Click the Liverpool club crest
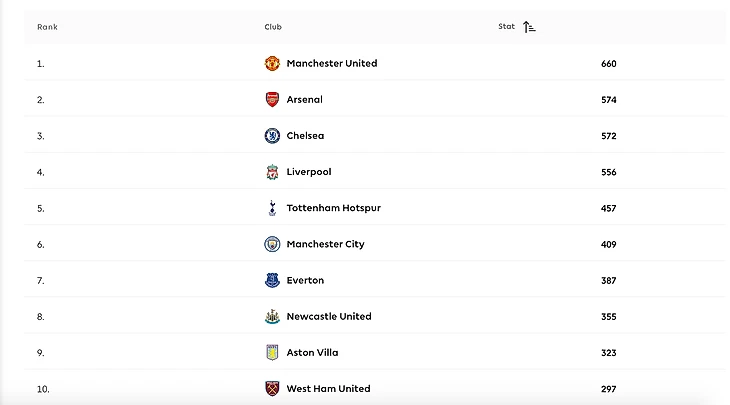730x405 pixels. tap(272, 172)
